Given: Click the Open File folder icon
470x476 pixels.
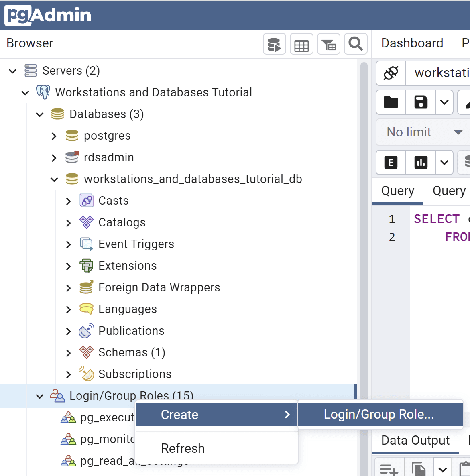Looking at the screenshot, I should 391,102.
